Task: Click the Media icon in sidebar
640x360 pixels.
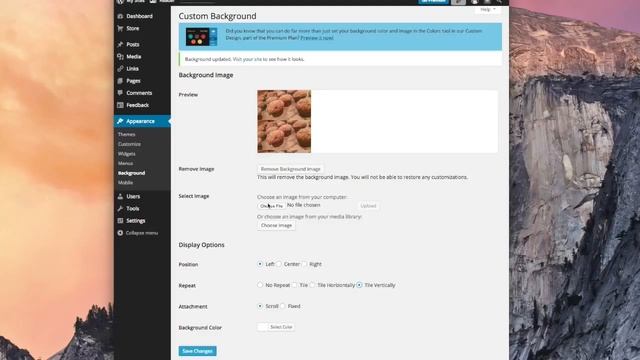Action: click(120, 56)
